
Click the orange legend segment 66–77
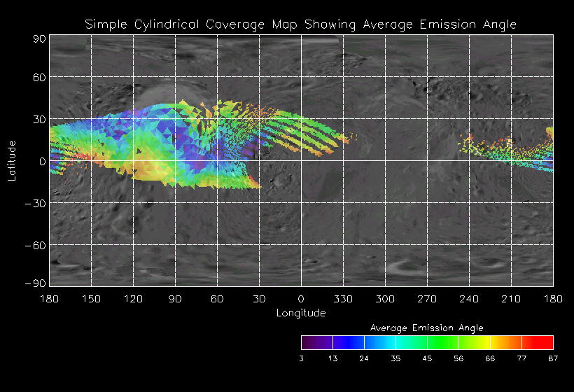[x=506, y=342]
